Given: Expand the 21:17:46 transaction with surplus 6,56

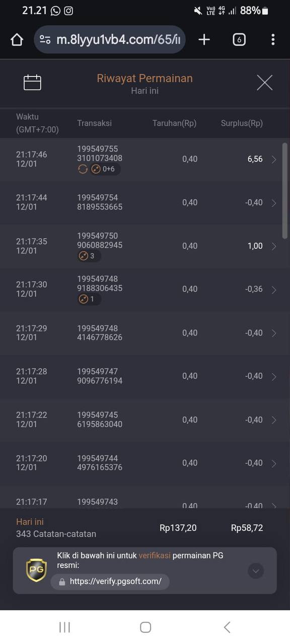Looking at the screenshot, I should (145, 159).
